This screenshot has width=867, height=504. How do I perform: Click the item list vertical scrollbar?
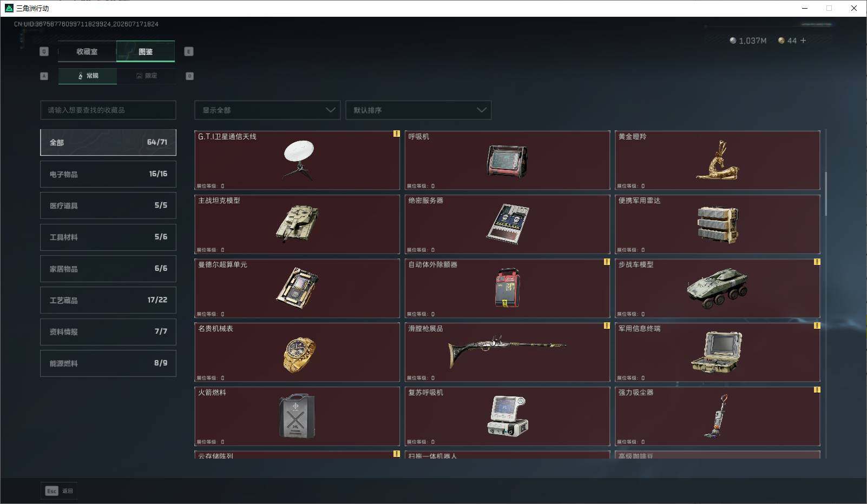click(826, 194)
